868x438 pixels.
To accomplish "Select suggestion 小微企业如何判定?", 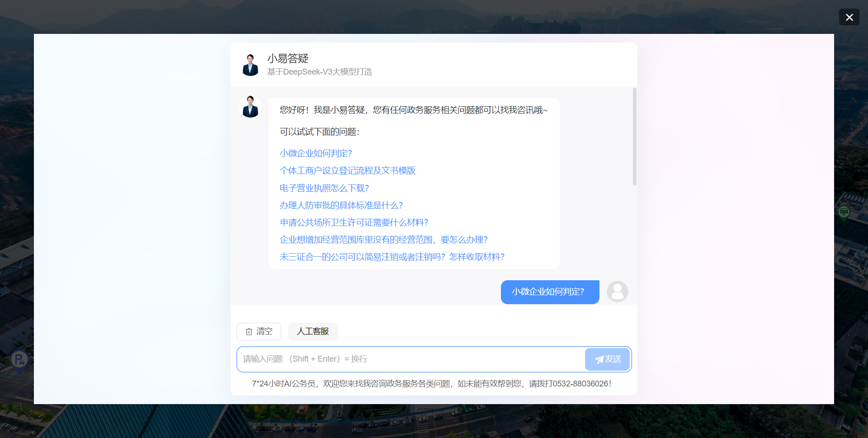I will click(316, 153).
